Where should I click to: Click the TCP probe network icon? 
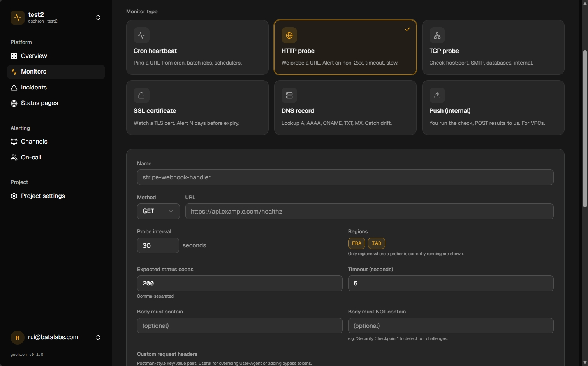[x=437, y=35]
